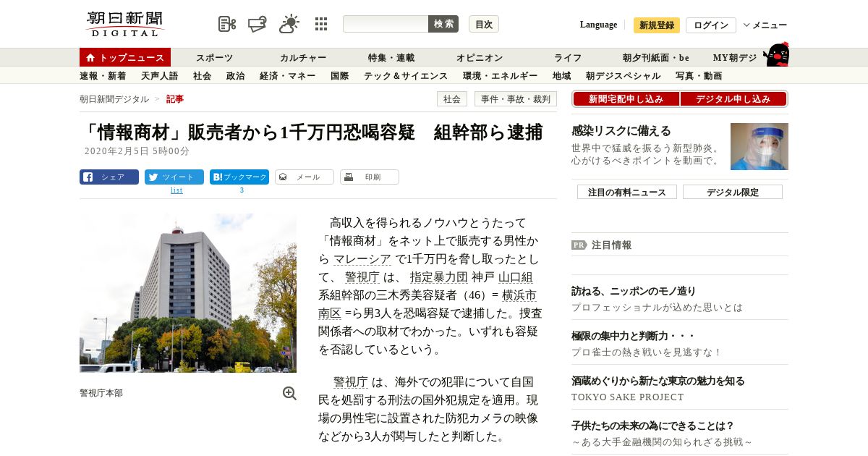Select テック＆サイエンス in sub navigation
Screen dimensions: 868x456
(406, 75)
